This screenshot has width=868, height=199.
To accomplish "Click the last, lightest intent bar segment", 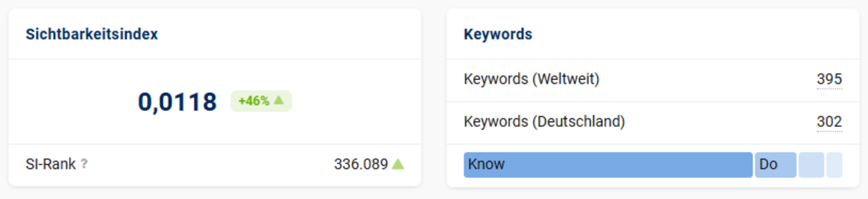I will [834, 165].
